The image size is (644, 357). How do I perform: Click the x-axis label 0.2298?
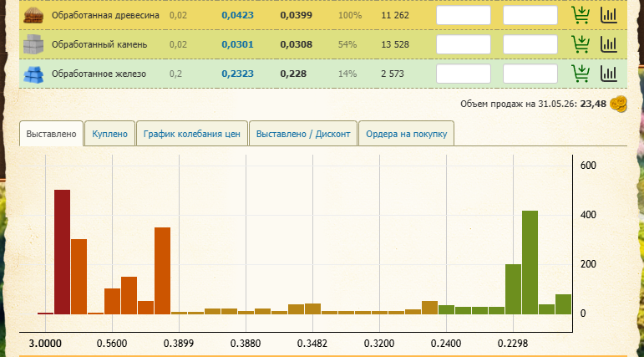(513, 344)
